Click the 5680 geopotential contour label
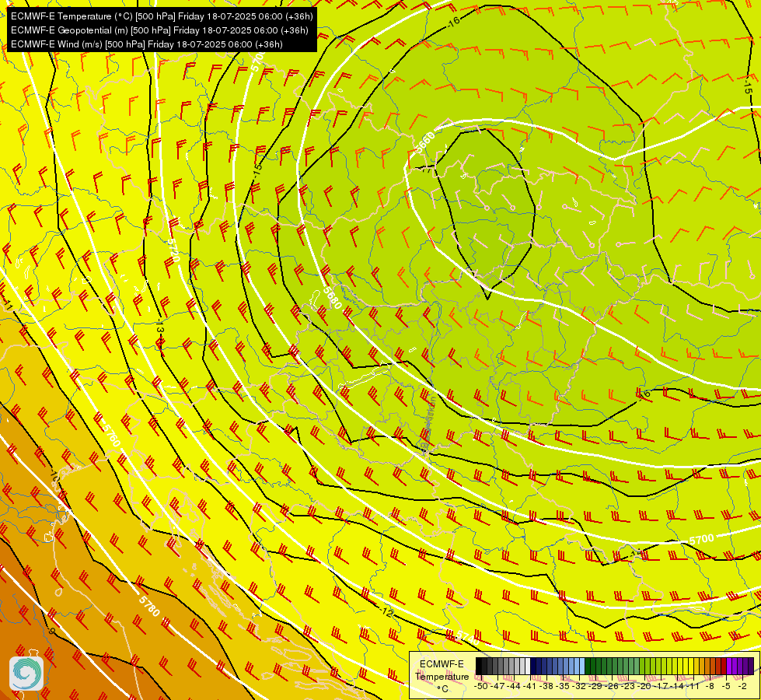The image size is (761, 700). [333, 298]
